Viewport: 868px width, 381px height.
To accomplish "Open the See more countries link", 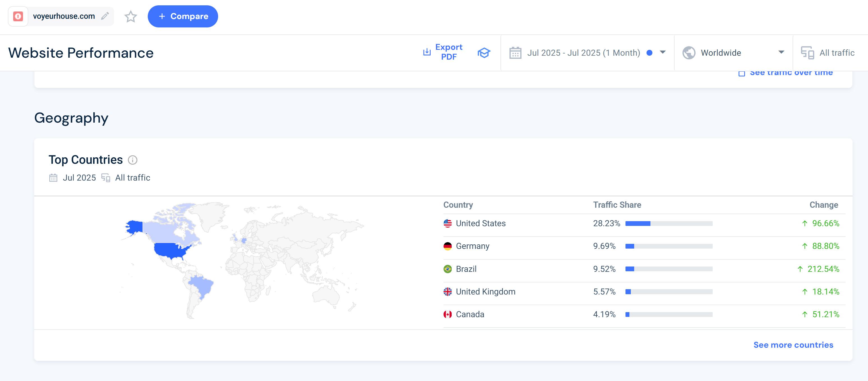I will coord(793,345).
